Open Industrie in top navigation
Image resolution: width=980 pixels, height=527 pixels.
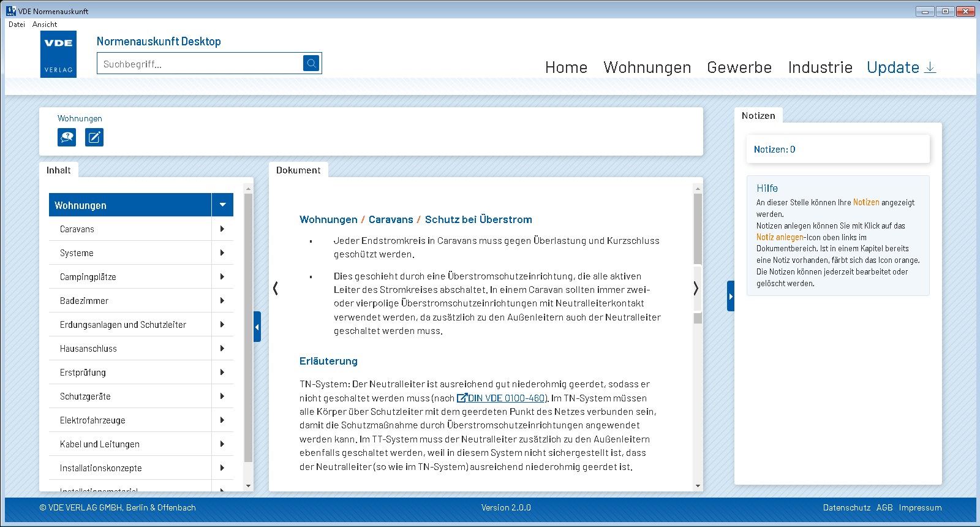point(820,67)
